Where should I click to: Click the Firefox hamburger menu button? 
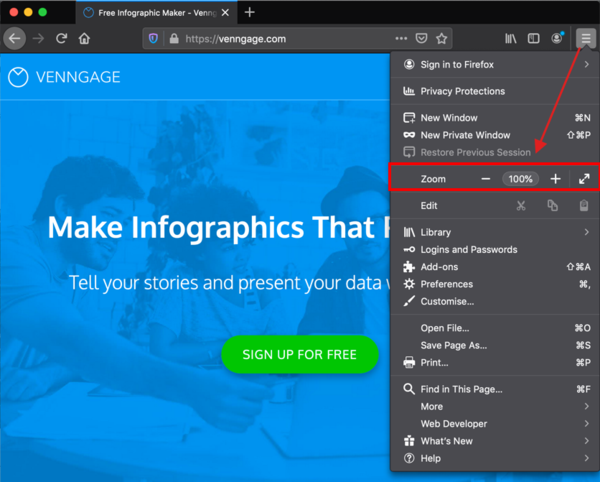point(585,38)
